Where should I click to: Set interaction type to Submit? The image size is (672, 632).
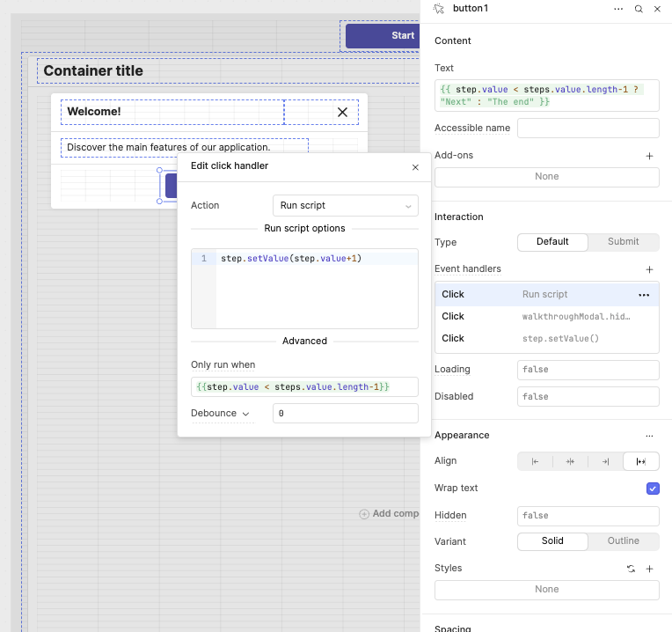pyautogui.click(x=624, y=241)
